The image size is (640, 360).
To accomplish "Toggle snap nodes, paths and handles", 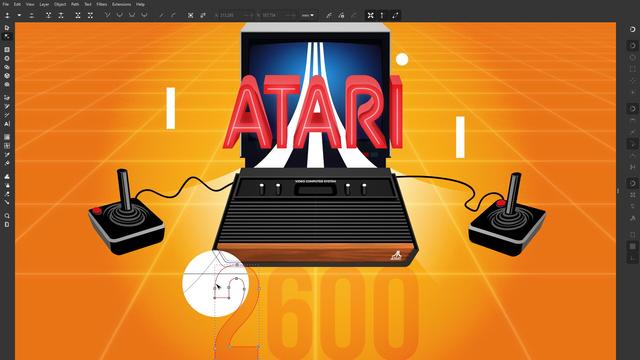I will click(x=632, y=109).
